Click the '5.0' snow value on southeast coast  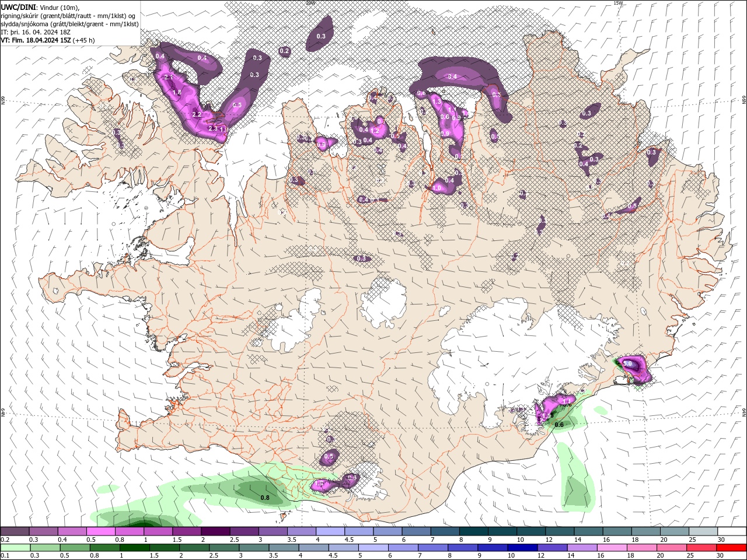tap(627, 363)
